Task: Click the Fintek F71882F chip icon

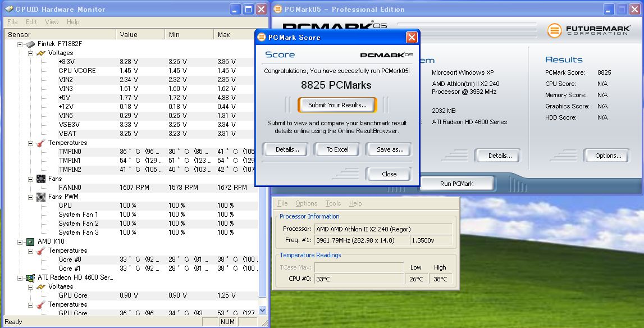Action: pos(30,44)
